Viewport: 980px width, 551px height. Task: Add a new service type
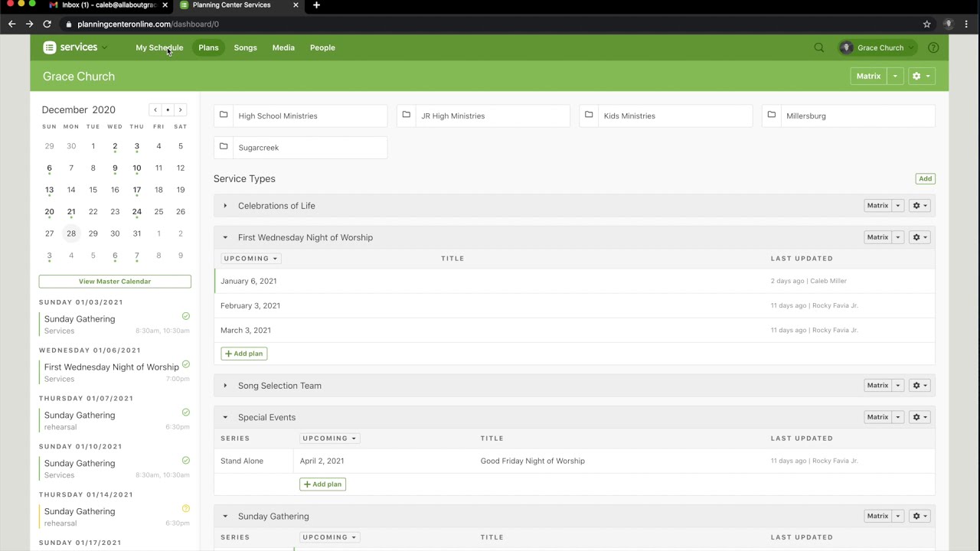925,179
